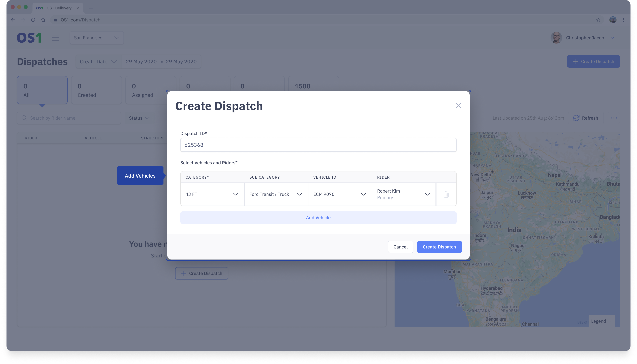637x364 pixels.
Task: Click the browser reload icon
Action: click(33, 20)
